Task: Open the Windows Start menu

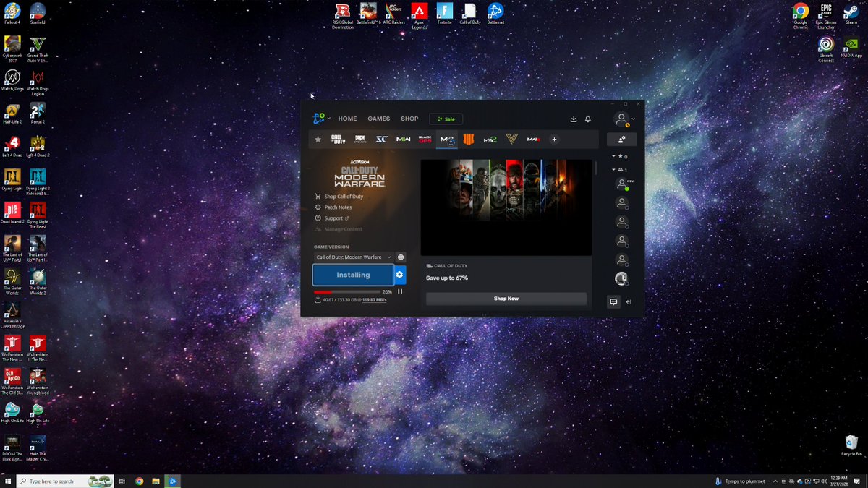Action: (8, 481)
